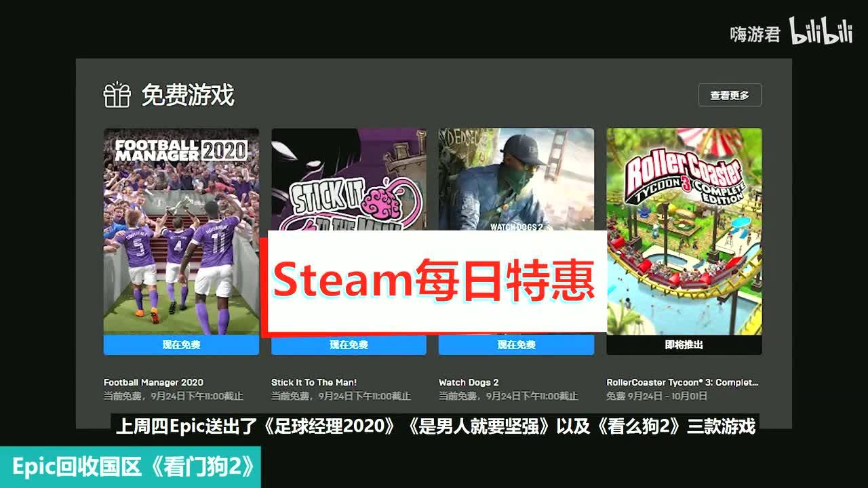
Task: Open the Football Manager 2020 title link
Action: (153, 382)
